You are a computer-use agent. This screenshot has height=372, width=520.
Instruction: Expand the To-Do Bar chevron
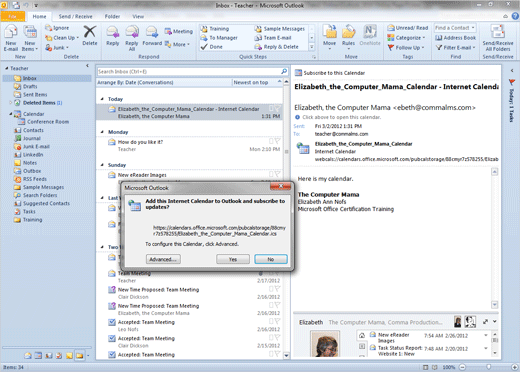point(512,70)
